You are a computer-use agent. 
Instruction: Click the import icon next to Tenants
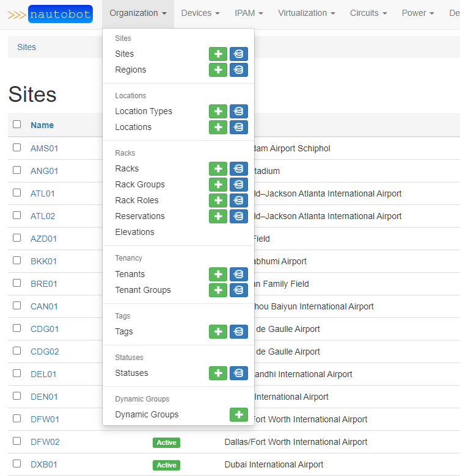tap(239, 274)
